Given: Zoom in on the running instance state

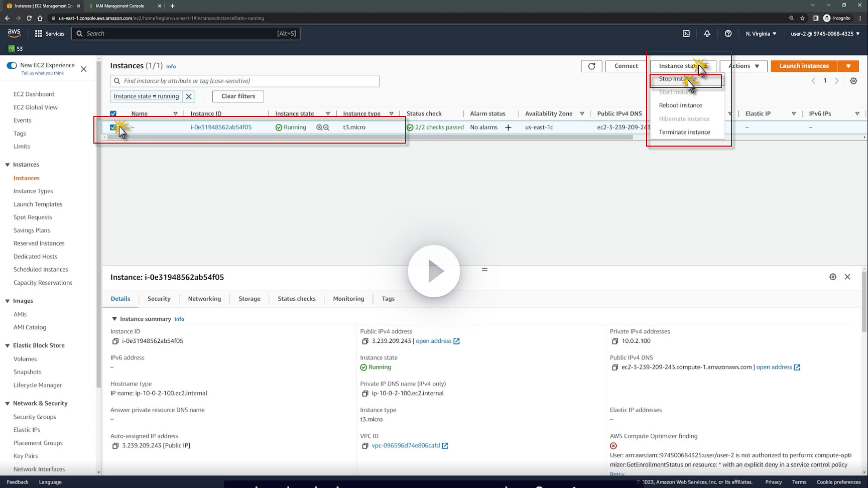Looking at the screenshot, I should (x=319, y=128).
